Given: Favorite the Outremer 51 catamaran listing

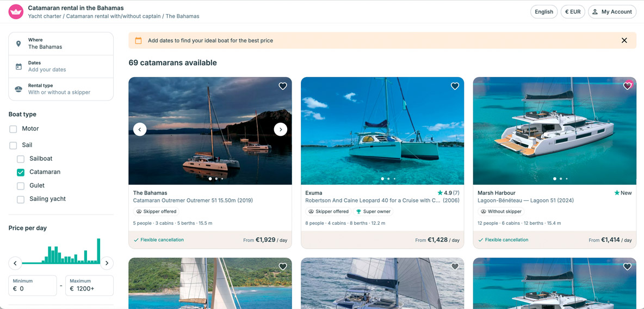Looking at the screenshot, I should (x=283, y=86).
